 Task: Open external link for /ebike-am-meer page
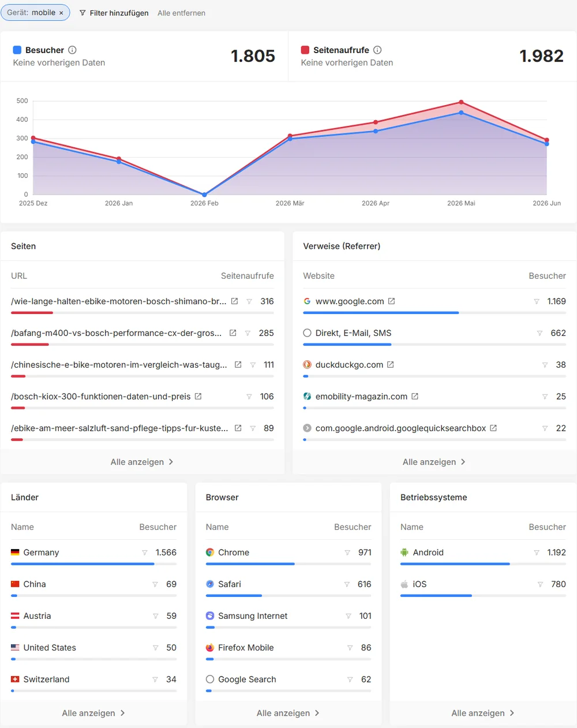[x=238, y=428]
